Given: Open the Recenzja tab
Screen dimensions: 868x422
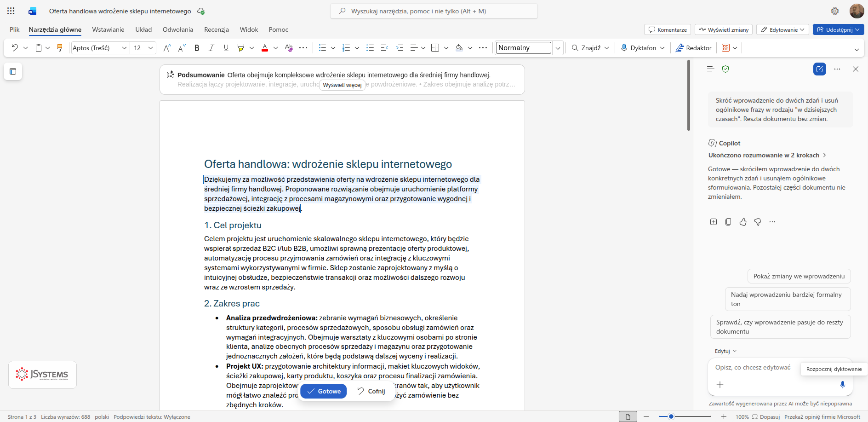Looking at the screenshot, I should pos(217,29).
